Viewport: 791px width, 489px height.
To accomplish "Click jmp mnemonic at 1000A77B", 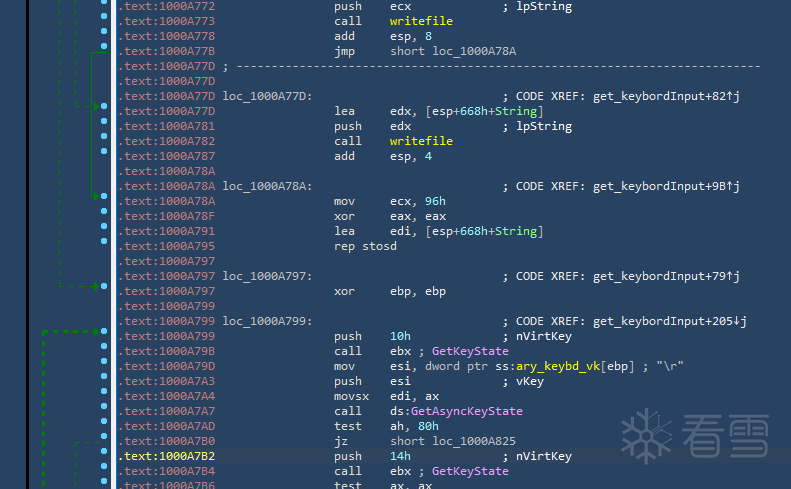I will 344,51.
